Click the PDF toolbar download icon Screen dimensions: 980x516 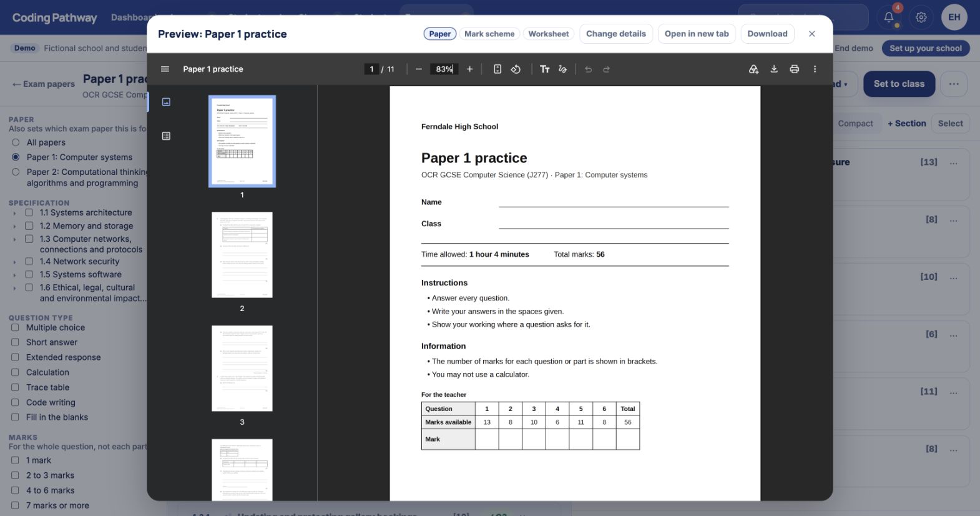pos(774,69)
